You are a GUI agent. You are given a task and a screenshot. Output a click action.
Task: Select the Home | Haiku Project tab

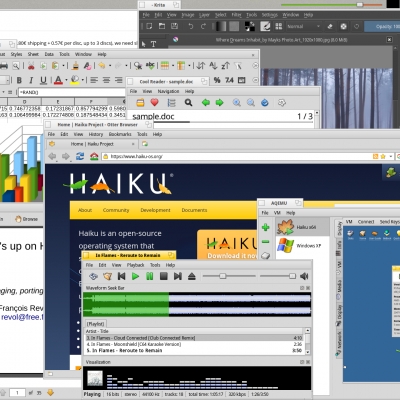pos(92,144)
